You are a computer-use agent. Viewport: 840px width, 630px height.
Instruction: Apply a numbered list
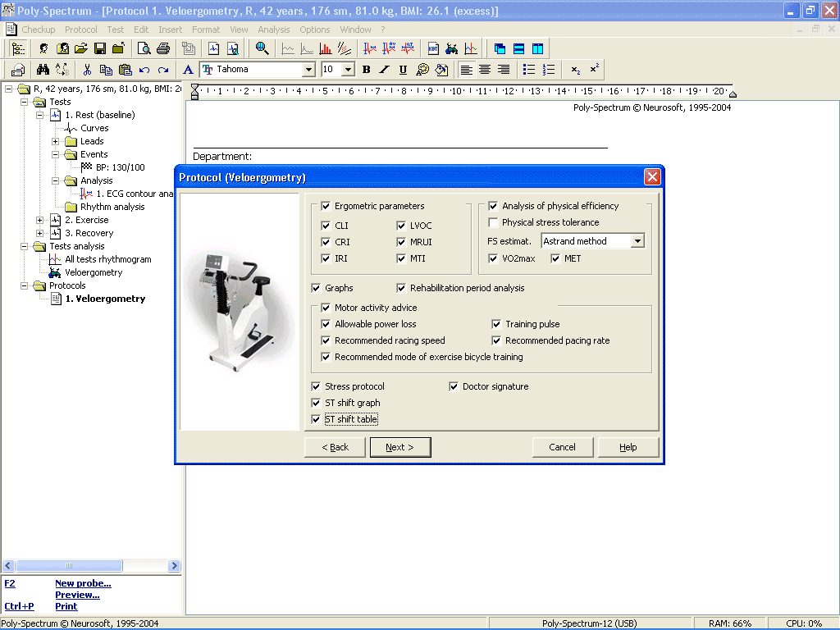549,70
